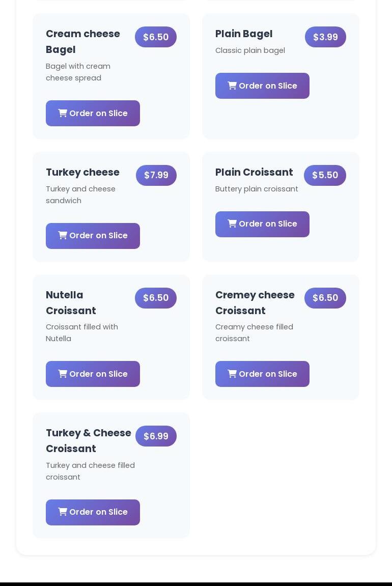Select the $3.99 Plain Bagel price badge
The width and height of the screenshot is (392, 586).
coord(325,37)
